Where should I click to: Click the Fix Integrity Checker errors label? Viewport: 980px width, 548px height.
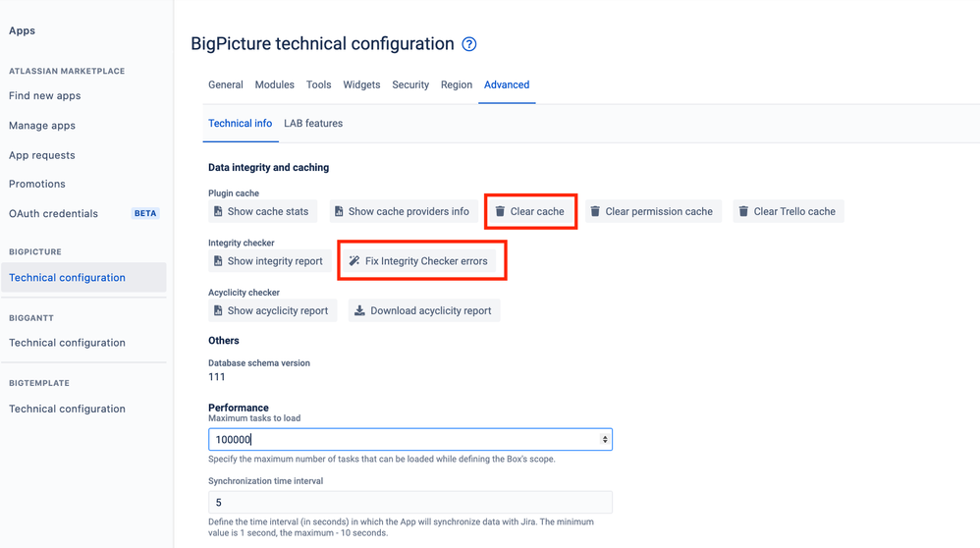426,260
